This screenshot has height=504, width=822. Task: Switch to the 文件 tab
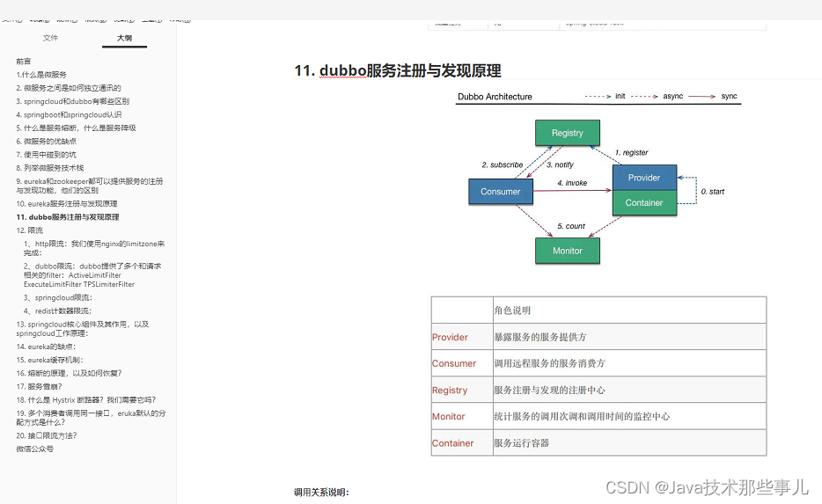click(50, 38)
